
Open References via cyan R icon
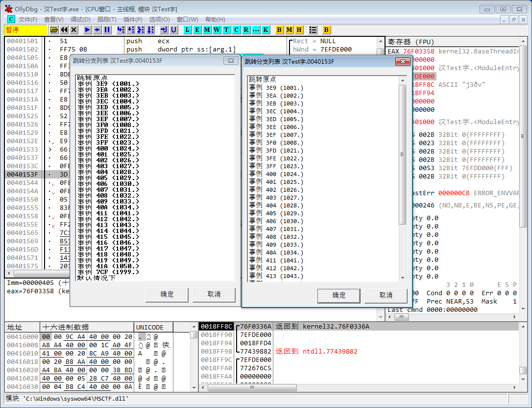[x=246, y=30]
